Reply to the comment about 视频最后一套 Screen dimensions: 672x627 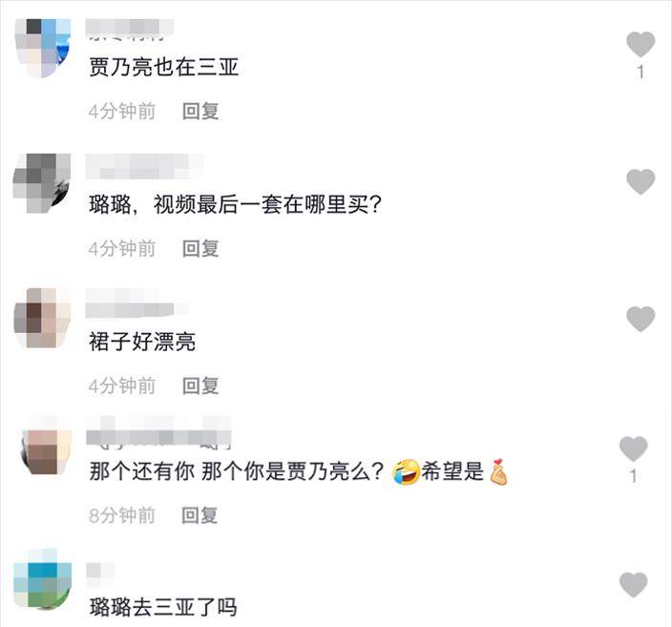(200, 248)
